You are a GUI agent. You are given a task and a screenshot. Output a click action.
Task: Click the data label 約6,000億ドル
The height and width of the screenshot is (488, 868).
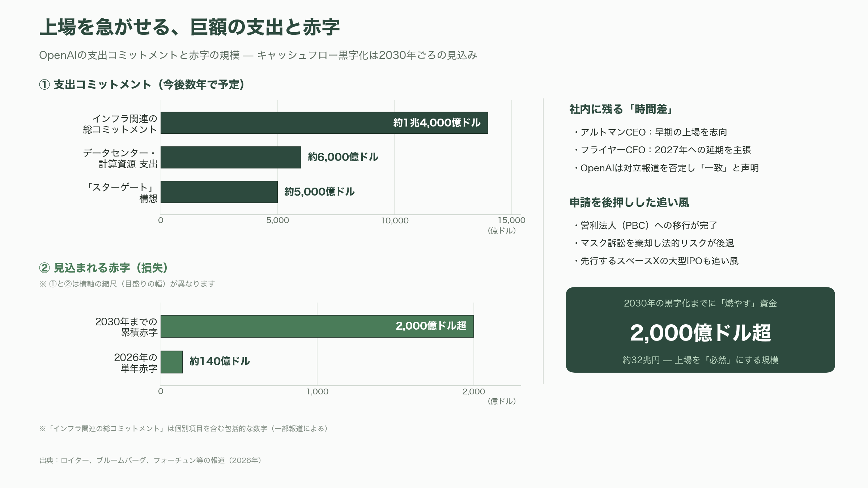pyautogui.click(x=343, y=157)
